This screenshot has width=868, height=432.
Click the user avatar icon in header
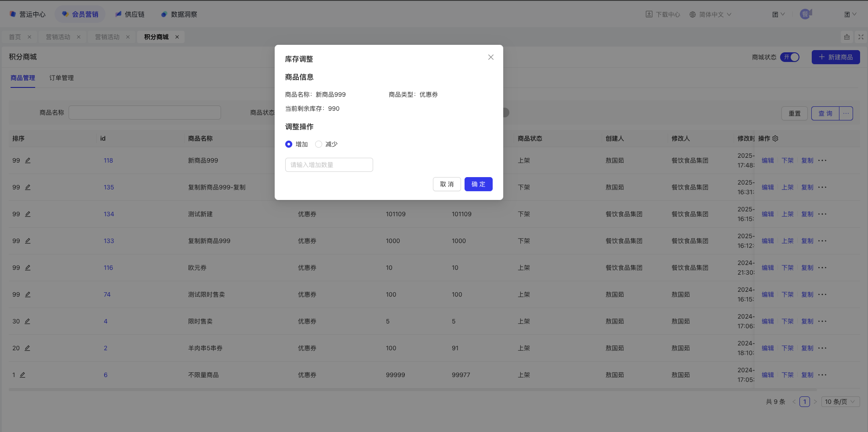click(806, 14)
